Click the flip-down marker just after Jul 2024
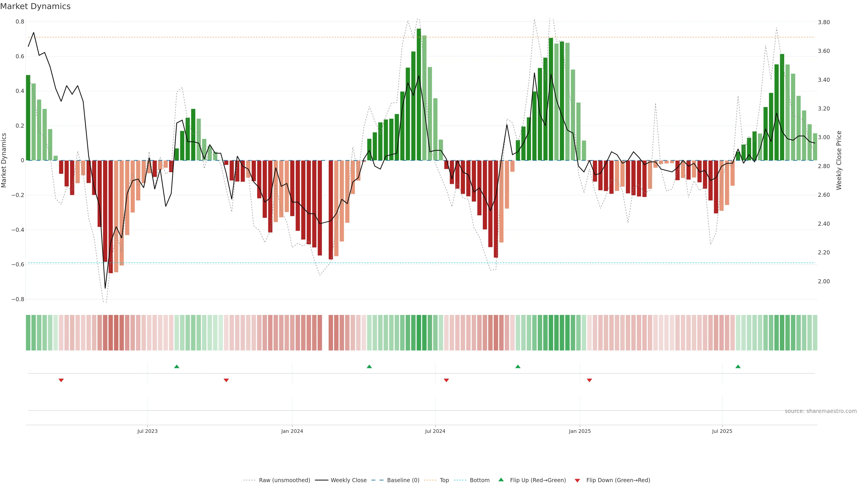 (x=446, y=380)
